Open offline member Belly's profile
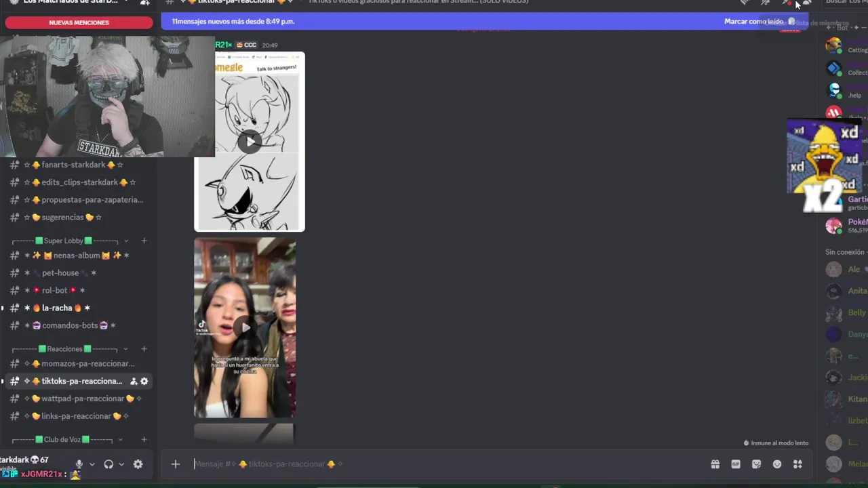 click(x=845, y=312)
